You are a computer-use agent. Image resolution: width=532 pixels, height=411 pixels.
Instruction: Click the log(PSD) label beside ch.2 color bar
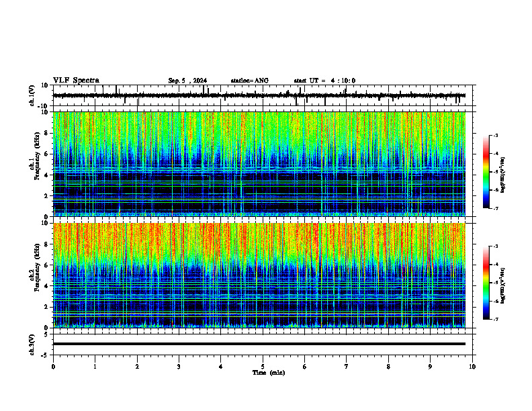503,285
